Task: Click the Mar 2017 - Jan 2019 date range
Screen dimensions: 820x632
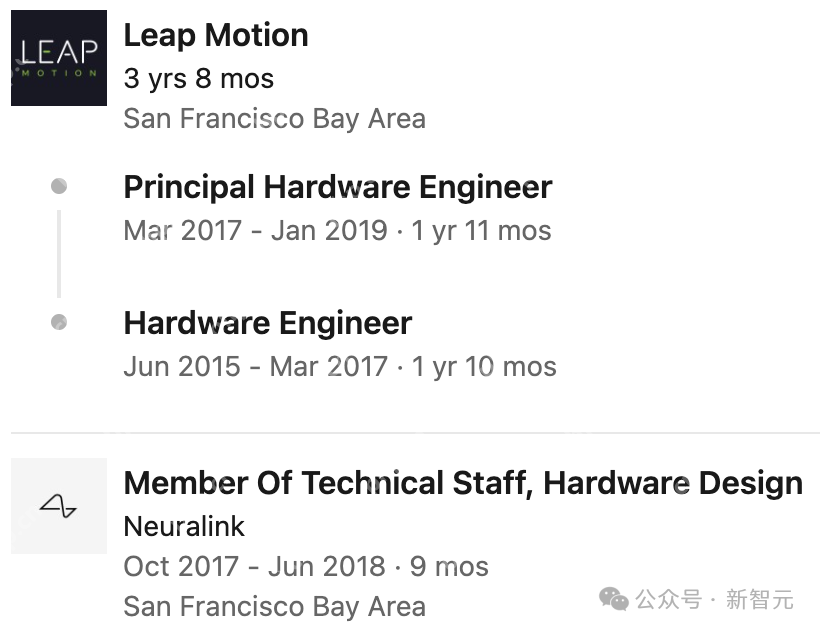Action: 255,230
